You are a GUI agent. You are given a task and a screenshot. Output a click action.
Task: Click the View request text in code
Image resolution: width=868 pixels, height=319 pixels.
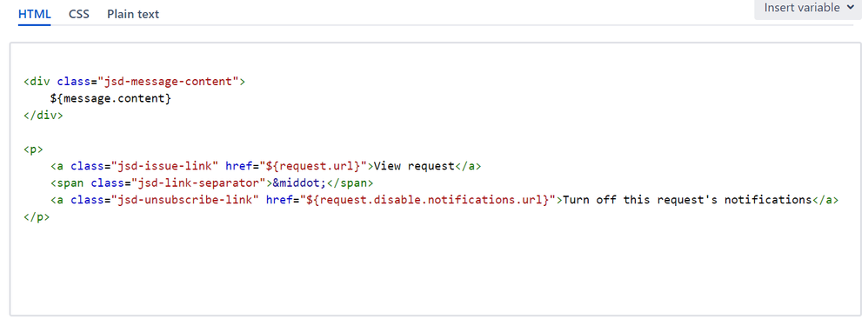(x=415, y=166)
